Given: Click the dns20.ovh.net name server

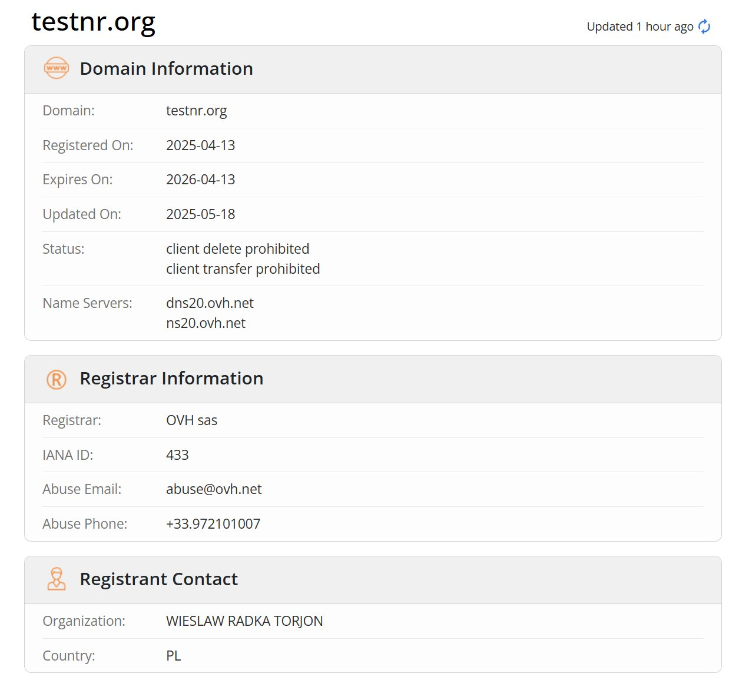Looking at the screenshot, I should click(210, 303).
